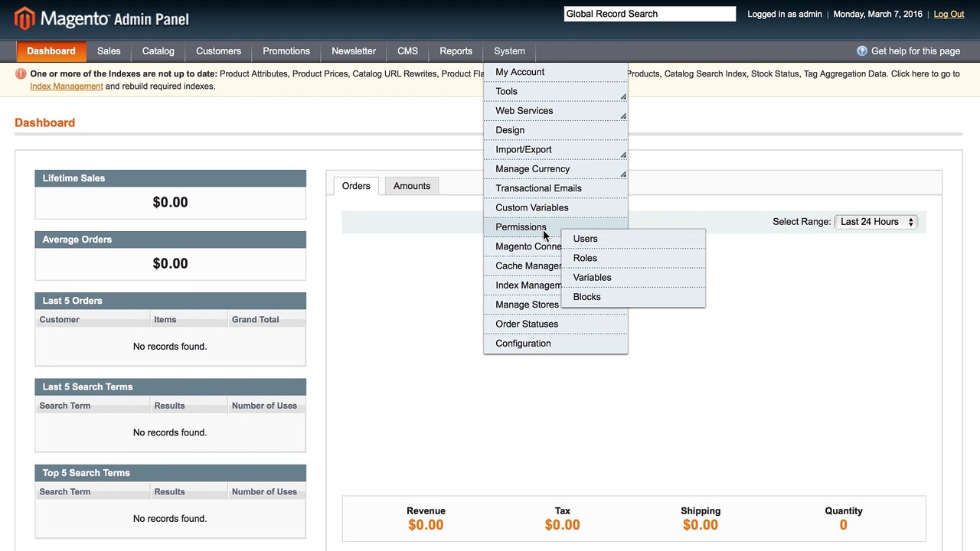Click the Magento logo icon

click(24, 18)
